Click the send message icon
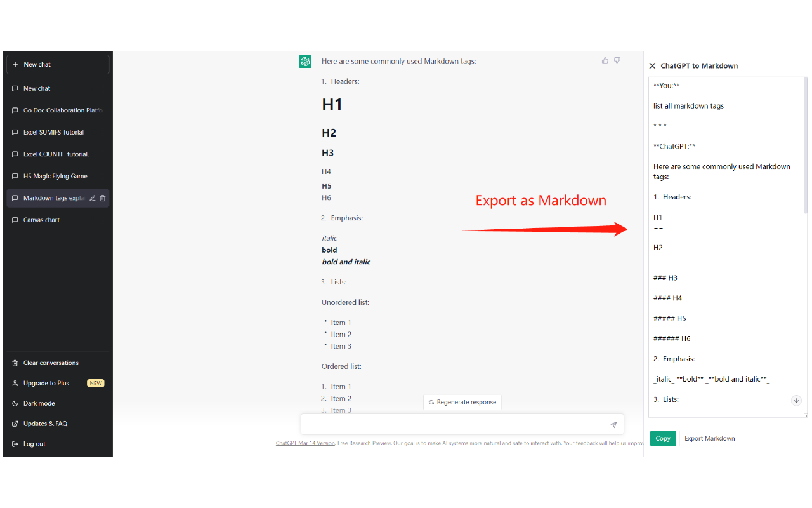Image resolution: width=812 pixels, height=508 pixels. [x=613, y=424]
